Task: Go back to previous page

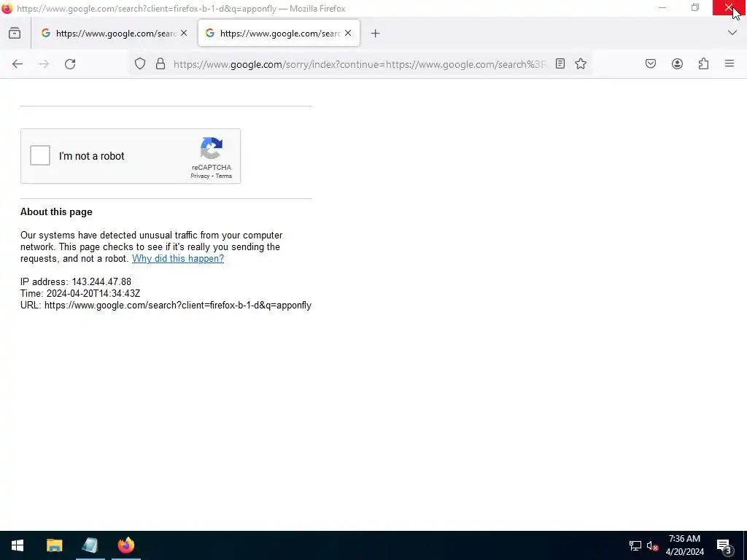Action: 18,64
